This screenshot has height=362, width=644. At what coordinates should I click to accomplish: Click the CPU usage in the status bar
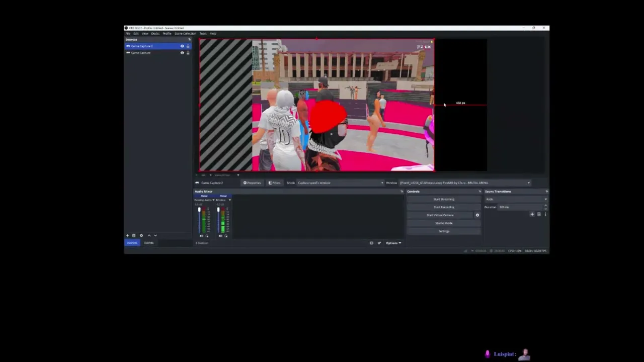coord(515,251)
